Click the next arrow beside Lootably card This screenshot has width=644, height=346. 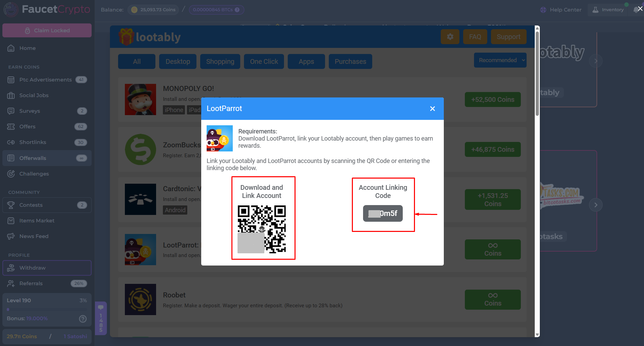596,61
